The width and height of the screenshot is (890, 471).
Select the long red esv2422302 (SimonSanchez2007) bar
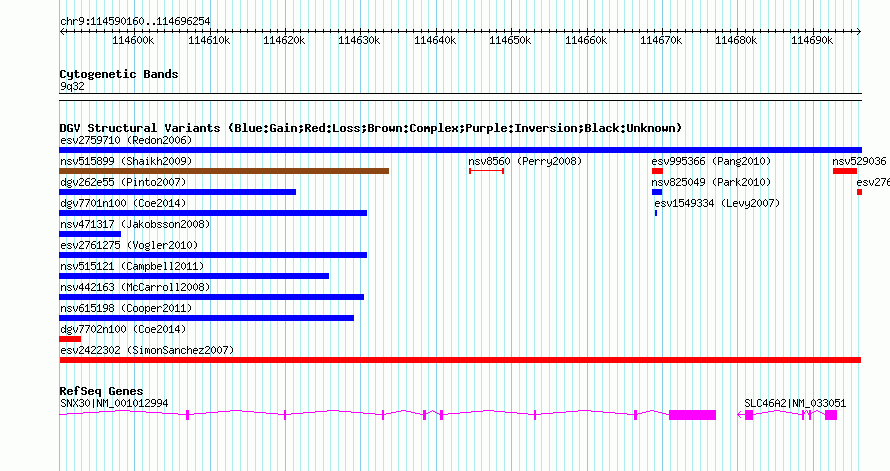coord(460,360)
